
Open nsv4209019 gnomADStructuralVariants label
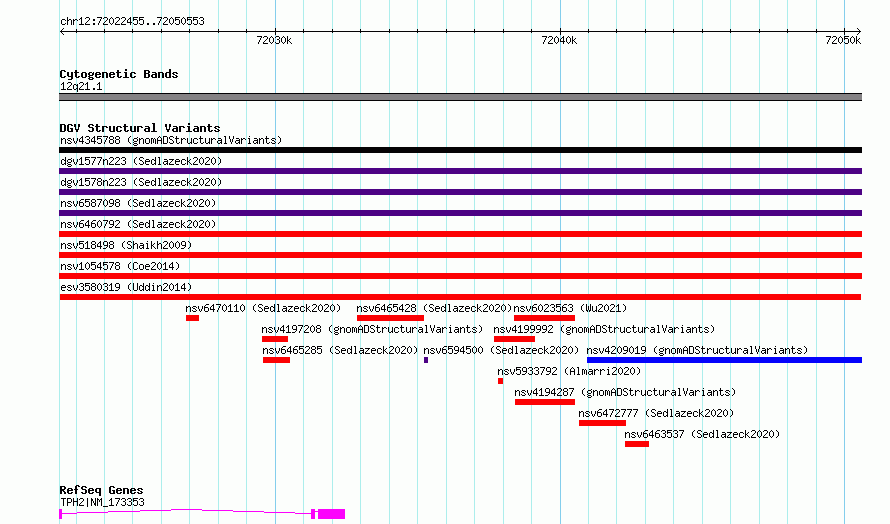click(x=697, y=350)
